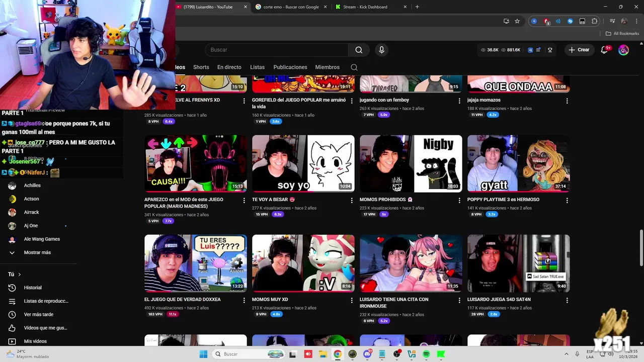Switch to the Shorts channel tab

(201, 67)
